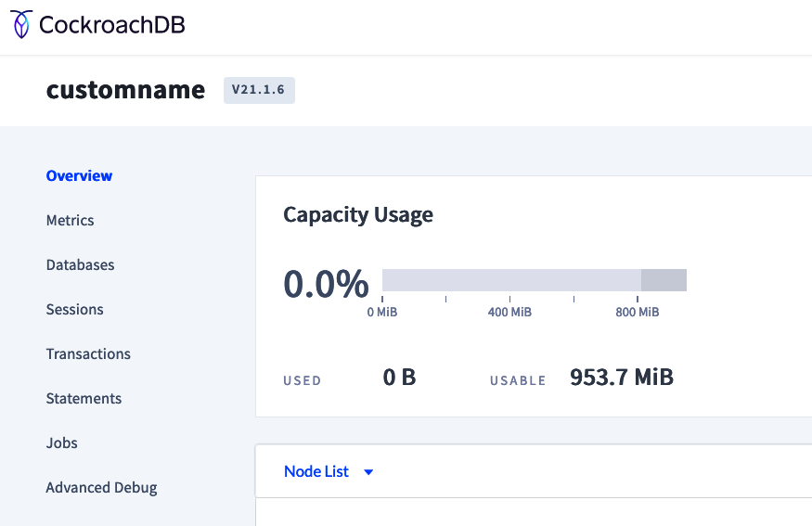Click the 0 B used value
812x526 pixels.
[399, 378]
